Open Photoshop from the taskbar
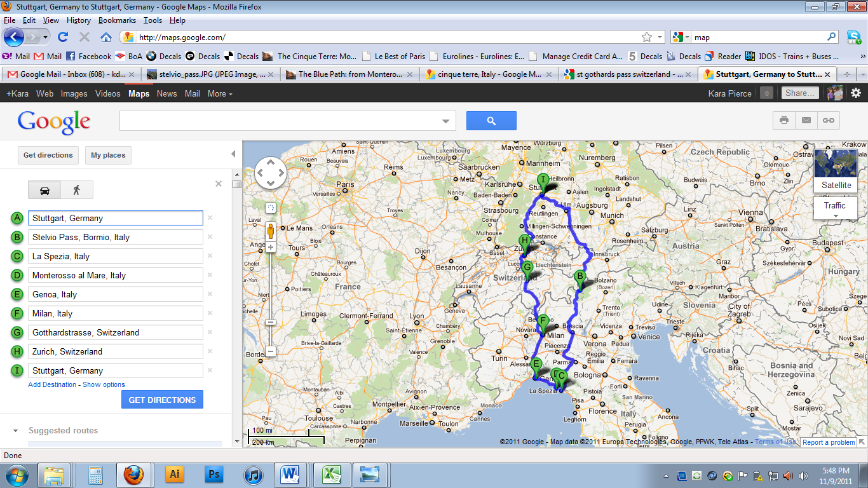Screen dimensions: 868x488 coord(214,475)
